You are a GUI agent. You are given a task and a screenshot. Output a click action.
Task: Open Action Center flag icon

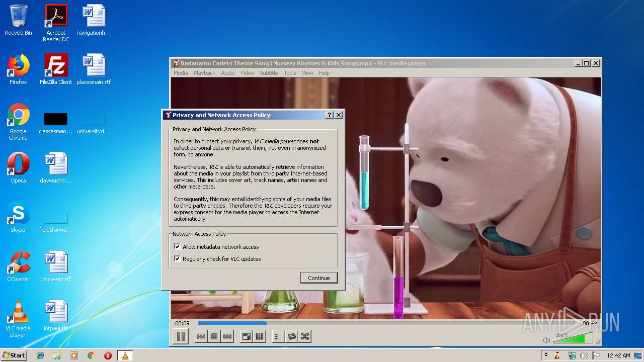tap(596, 355)
